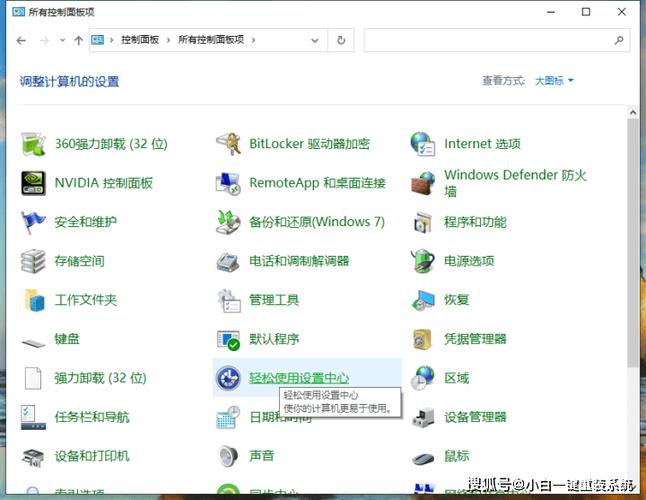The height and width of the screenshot is (500, 646).
Task: Click the 备份和还原(Windows 7) icon
Action: click(228, 222)
